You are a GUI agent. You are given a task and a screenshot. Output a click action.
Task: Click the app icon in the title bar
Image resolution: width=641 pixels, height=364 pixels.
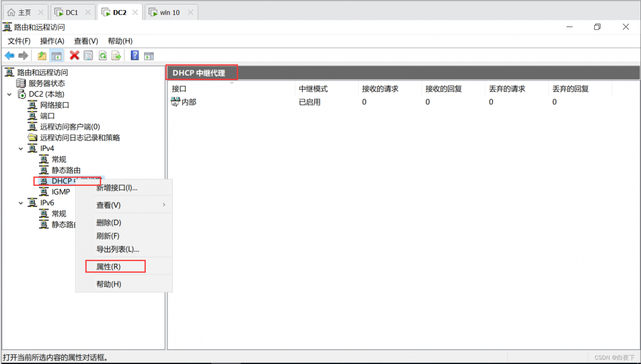8,27
